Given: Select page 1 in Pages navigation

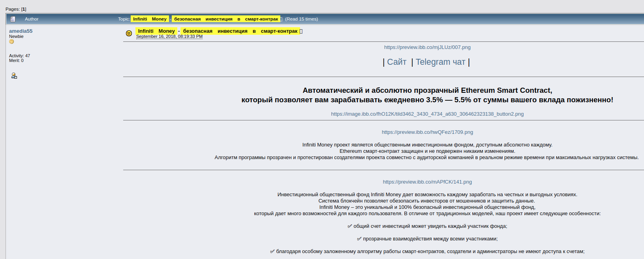Looking at the screenshot, I should point(24,9).
